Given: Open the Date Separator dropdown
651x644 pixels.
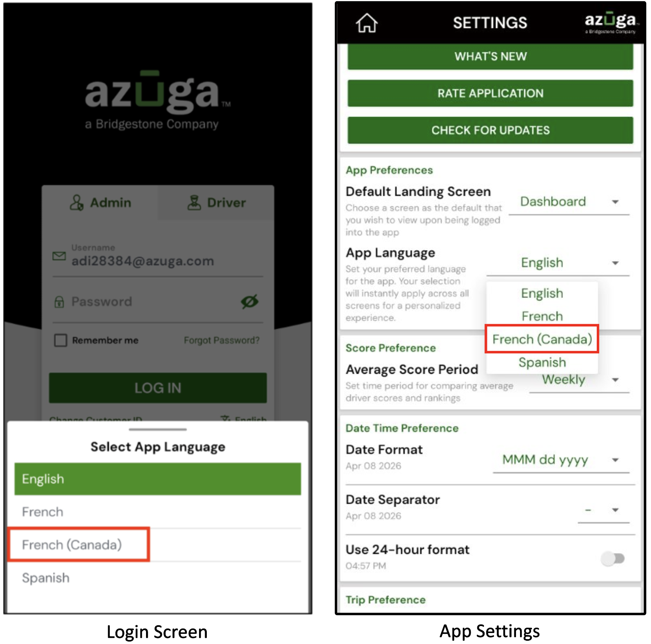Looking at the screenshot, I should click(604, 510).
